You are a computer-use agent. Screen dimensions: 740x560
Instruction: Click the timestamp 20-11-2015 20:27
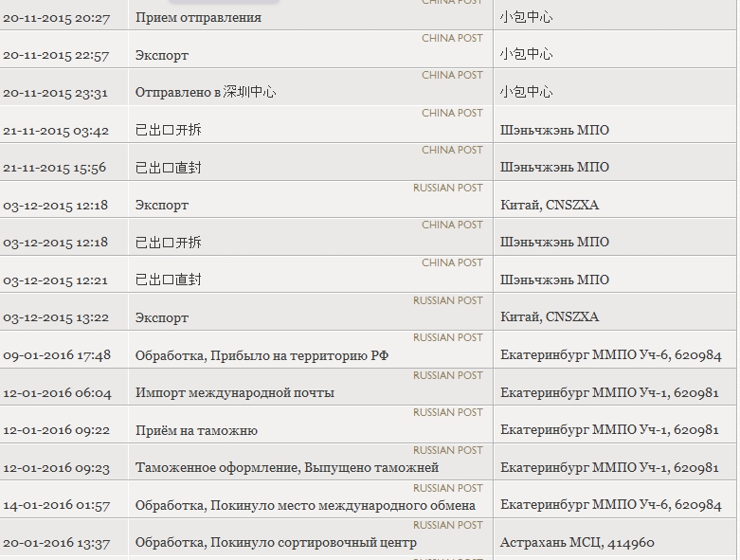pos(56,18)
